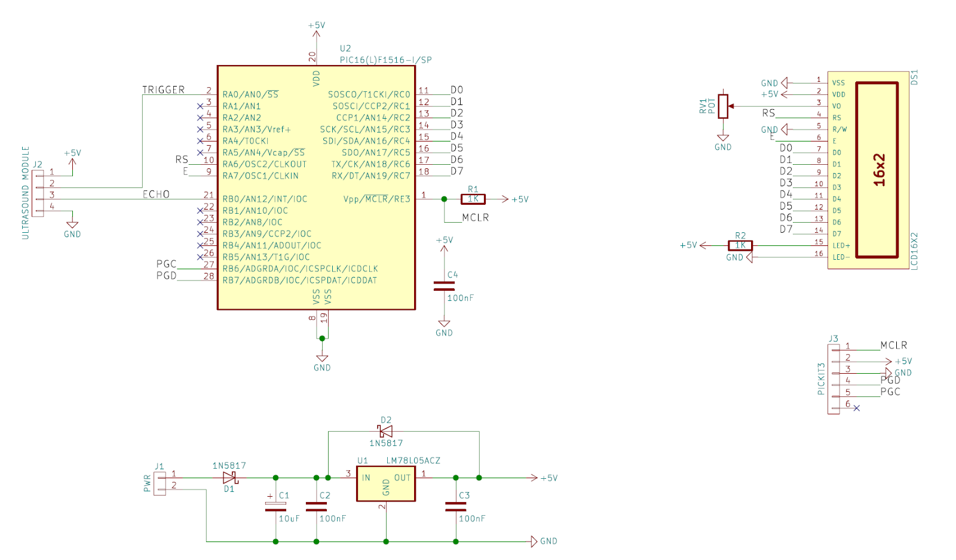This screenshot has width=956, height=560.
Task: Select the D7 label next to RC7
Action: point(457,171)
